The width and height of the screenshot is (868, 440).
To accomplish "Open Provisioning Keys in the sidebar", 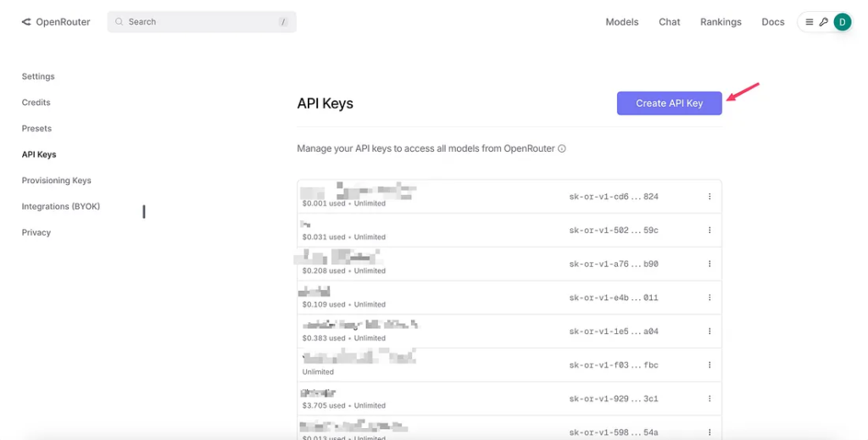I will click(x=57, y=181).
